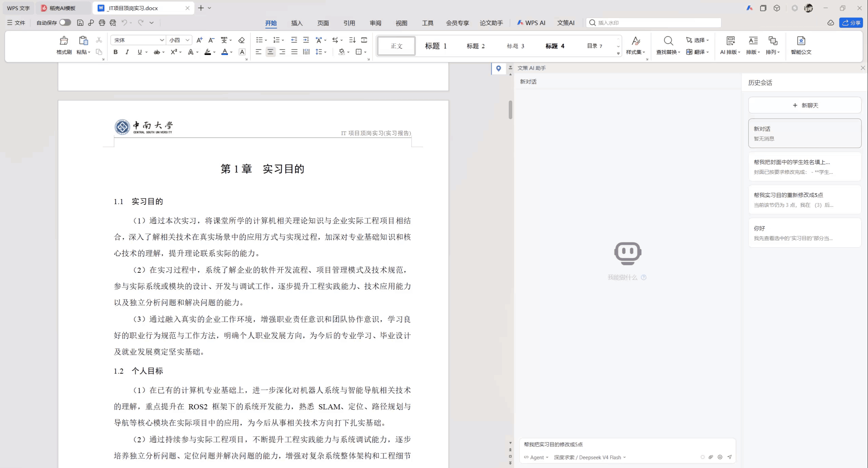Click the blue 分享 share button
This screenshot has height=468, width=868.
(x=851, y=23)
